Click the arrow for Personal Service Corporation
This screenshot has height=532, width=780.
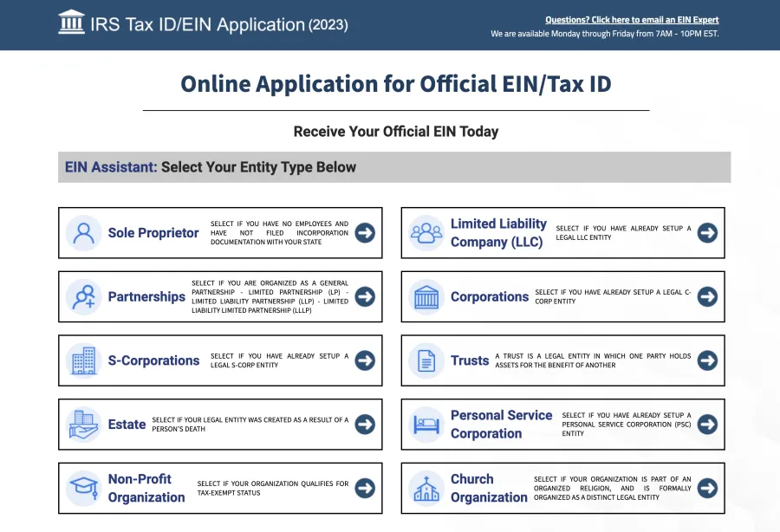tap(707, 424)
